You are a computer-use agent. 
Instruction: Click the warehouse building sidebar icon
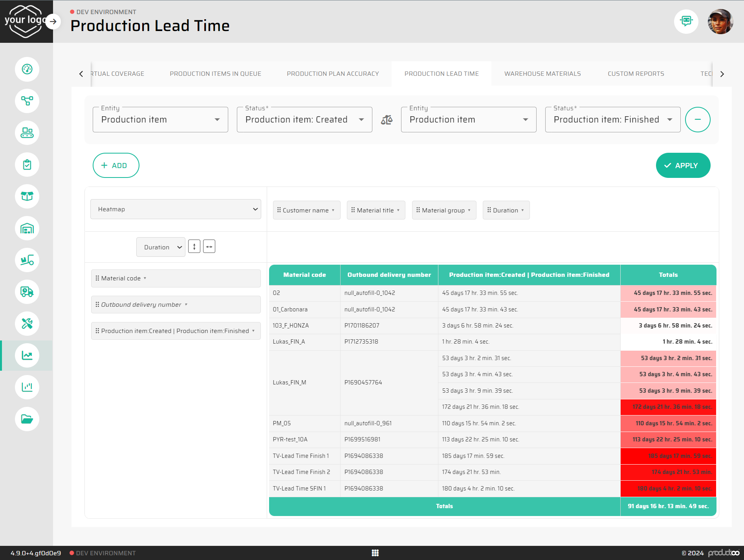27,228
